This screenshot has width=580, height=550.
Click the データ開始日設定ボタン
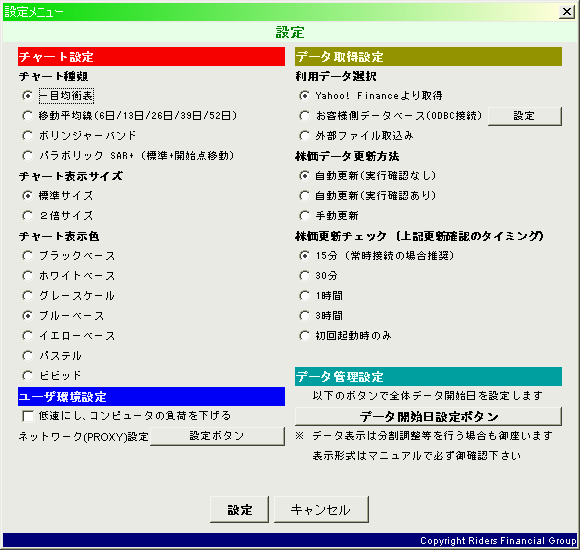click(x=428, y=416)
